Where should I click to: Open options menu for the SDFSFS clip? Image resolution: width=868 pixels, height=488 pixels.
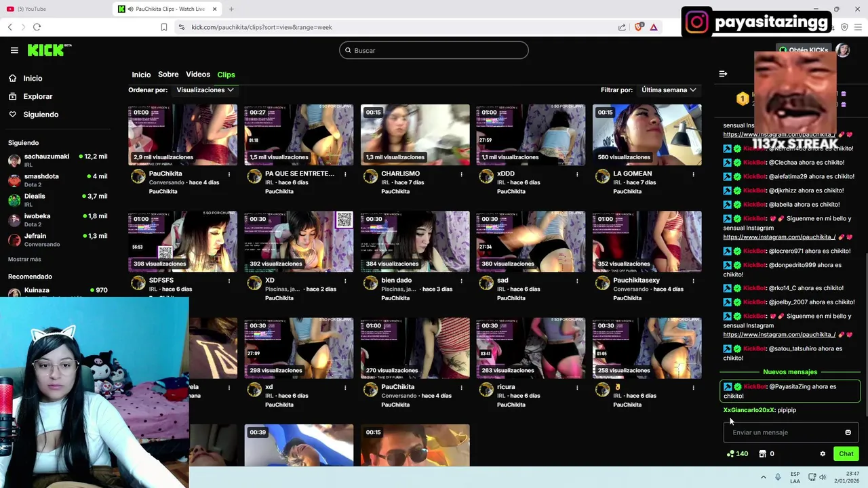tap(229, 281)
